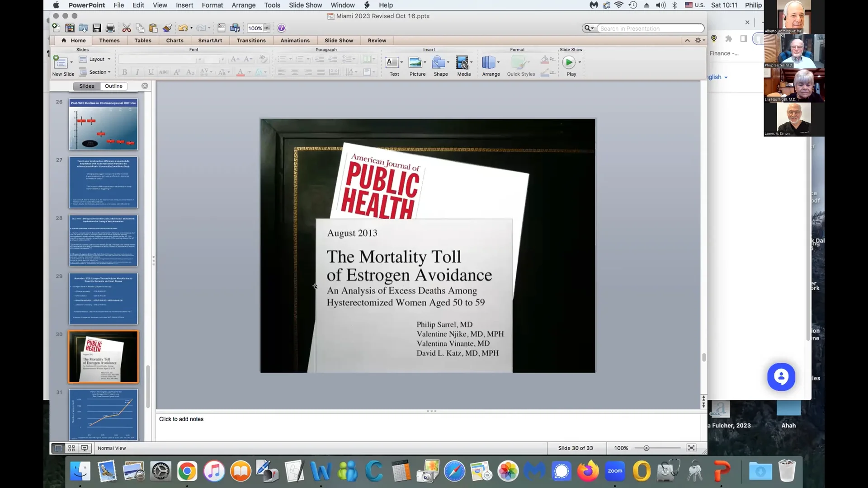
Task: Click the Fit slide to window icon
Action: pyautogui.click(x=691, y=448)
